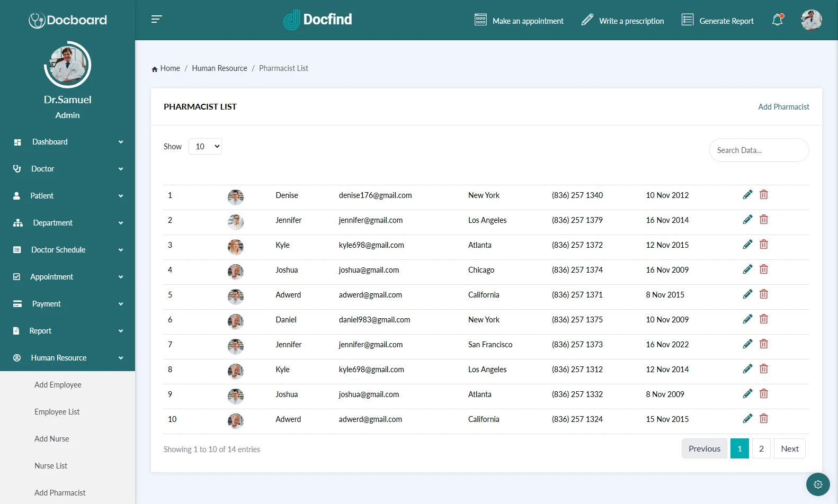Expand the Department sidebar menu
The height and width of the screenshot is (504, 838).
click(67, 223)
